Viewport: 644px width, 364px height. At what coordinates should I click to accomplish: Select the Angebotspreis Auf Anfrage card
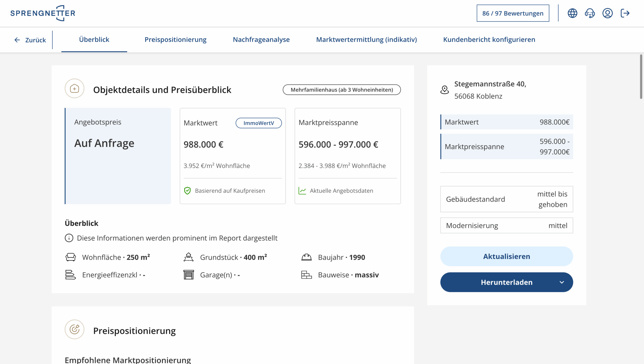118,156
